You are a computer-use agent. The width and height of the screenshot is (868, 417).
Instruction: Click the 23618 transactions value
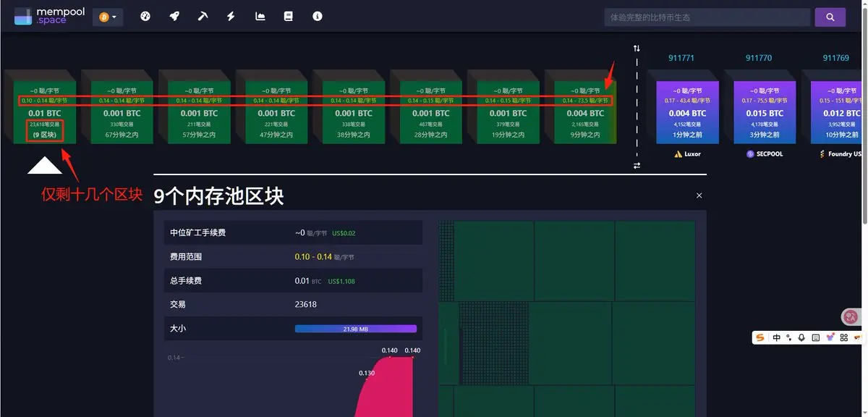click(x=306, y=305)
